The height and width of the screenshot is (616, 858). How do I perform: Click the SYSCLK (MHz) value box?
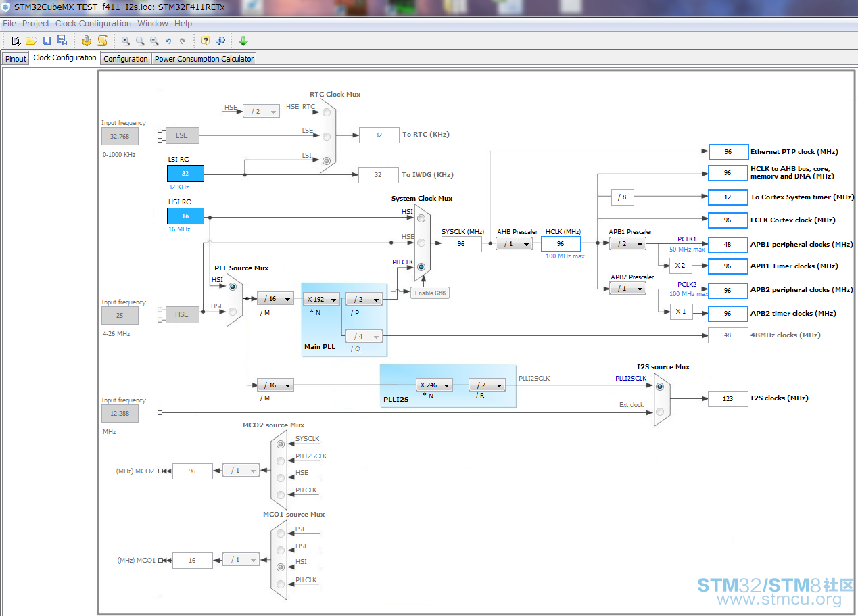(461, 244)
